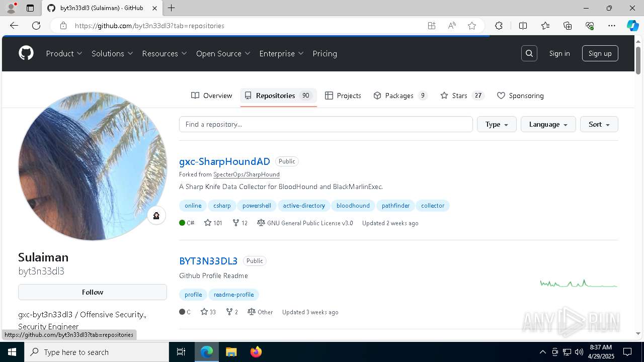Select the active-directory topic tag

[x=304, y=206]
